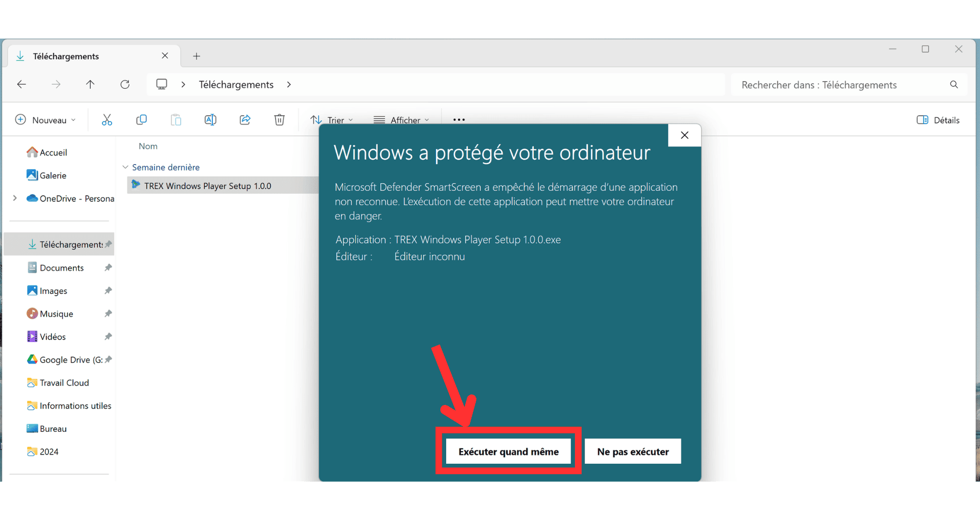Go up one folder level
The width and height of the screenshot is (980, 520).
click(x=90, y=84)
